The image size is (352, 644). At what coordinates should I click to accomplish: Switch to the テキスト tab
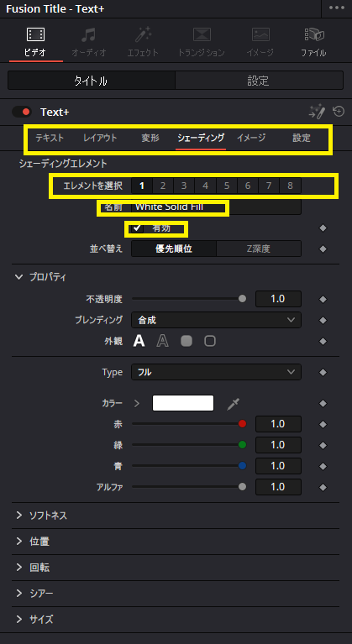pyautogui.click(x=50, y=138)
